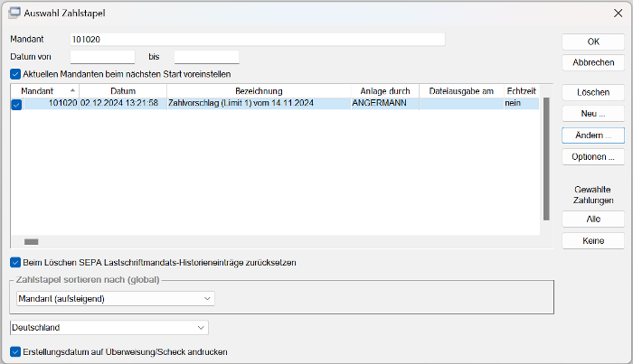The height and width of the screenshot is (364, 633).
Task: Confirm selection with the OK button
Action: click(x=593, y=42)
